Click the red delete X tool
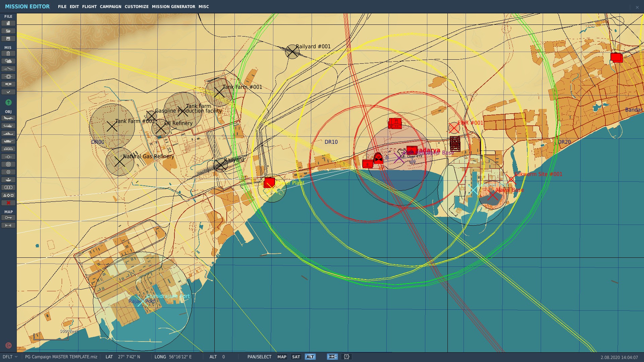The height and width of the screenshot is (362, 644). coord(8,203)
